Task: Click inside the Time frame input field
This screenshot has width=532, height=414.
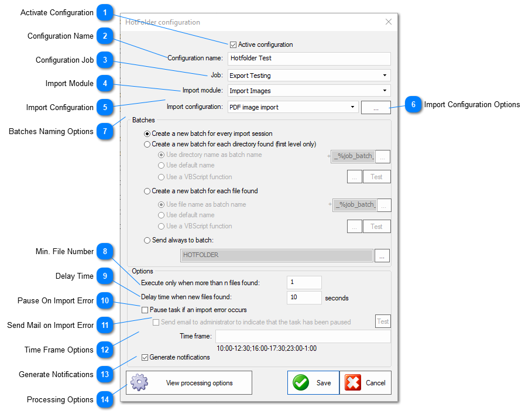Action: [x=293, y=337]
